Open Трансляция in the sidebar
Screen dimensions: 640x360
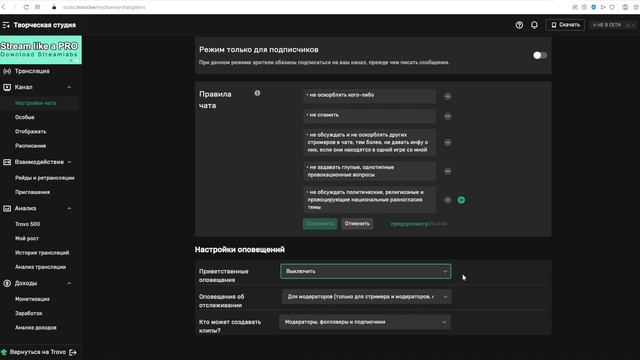(x=32, y=71)
